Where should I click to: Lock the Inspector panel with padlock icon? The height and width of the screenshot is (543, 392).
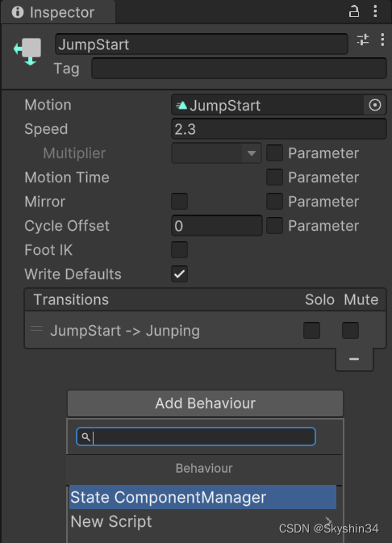click(353, 11)
